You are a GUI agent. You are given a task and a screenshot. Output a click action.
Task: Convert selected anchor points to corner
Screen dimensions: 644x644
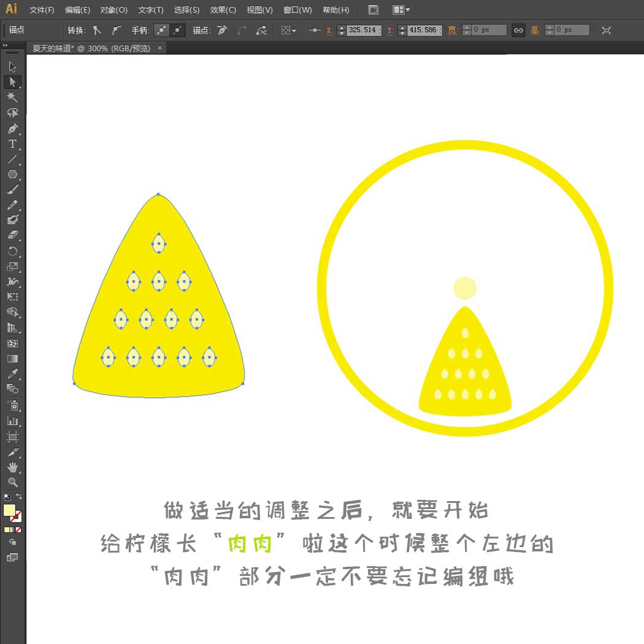pos(97,31)
